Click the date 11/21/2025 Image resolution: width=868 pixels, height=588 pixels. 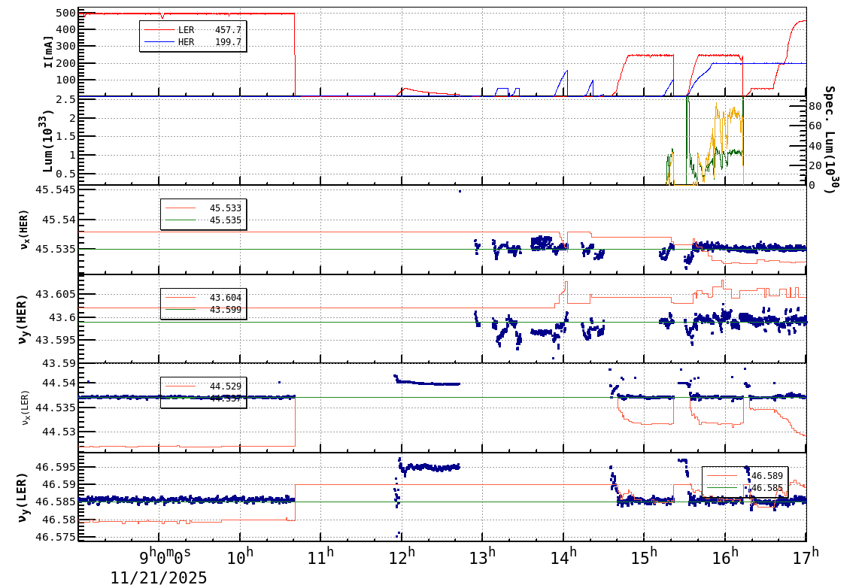(x=158, y=578)
